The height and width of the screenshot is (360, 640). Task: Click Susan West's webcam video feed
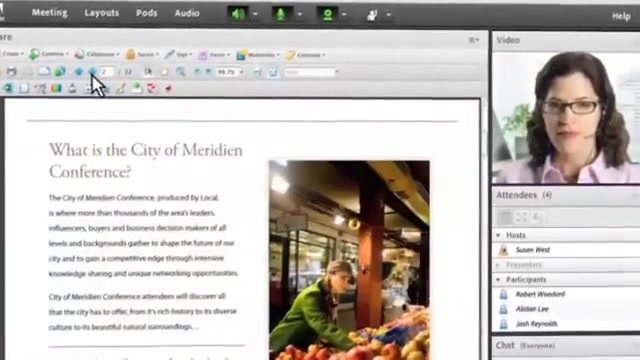point(566,117)
